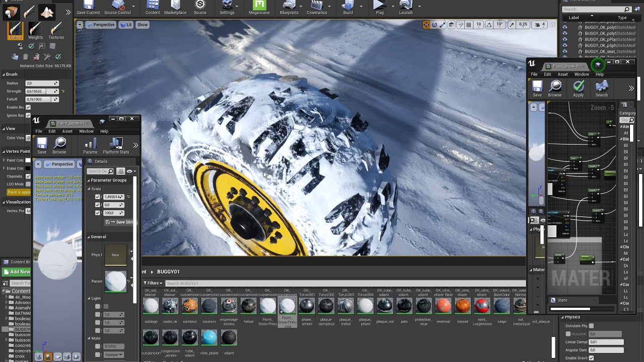The width and height of the screenshot is (644, 362).
Task: Collapse the Parameter Groups section
Action: pyautogui.click(x=89, y=180)
